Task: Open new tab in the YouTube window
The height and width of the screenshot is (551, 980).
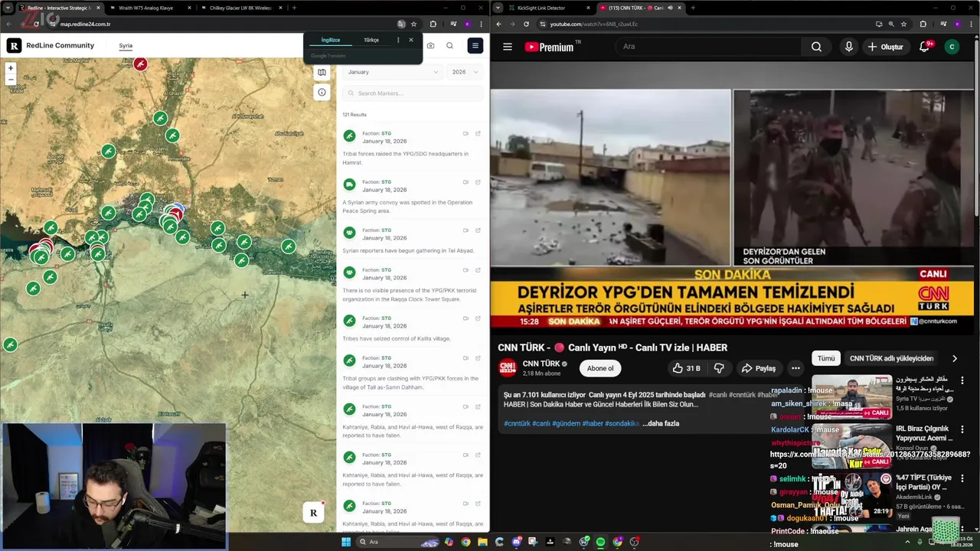Action: point(693,8)
